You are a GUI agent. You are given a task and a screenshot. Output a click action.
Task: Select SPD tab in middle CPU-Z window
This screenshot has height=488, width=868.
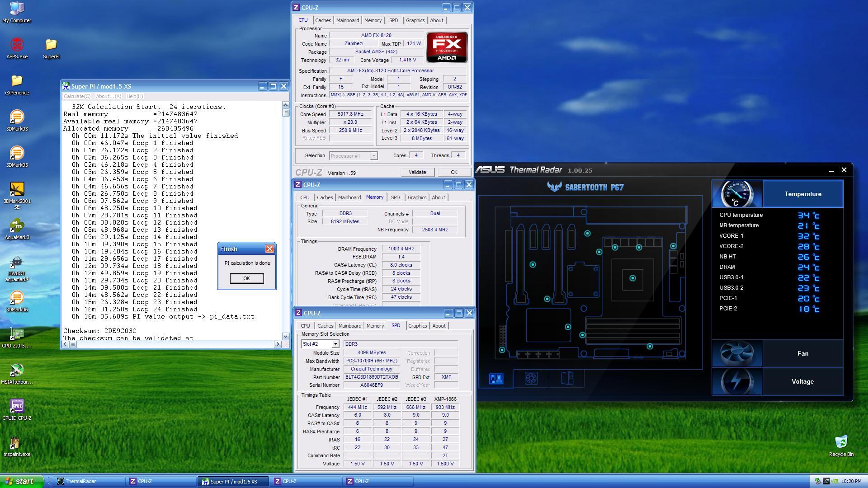[x=395, y=197]
